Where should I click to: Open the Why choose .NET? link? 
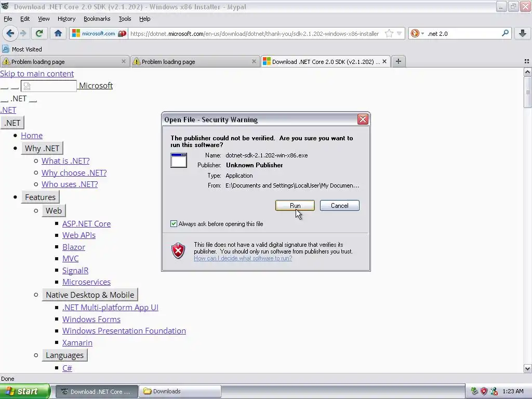[x=74, y=172]
